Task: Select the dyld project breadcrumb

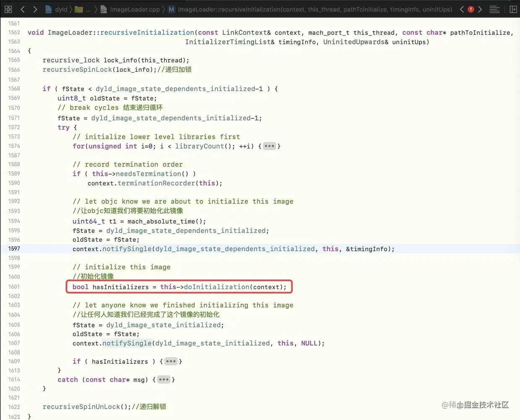Action: click(x=56, y=9)
